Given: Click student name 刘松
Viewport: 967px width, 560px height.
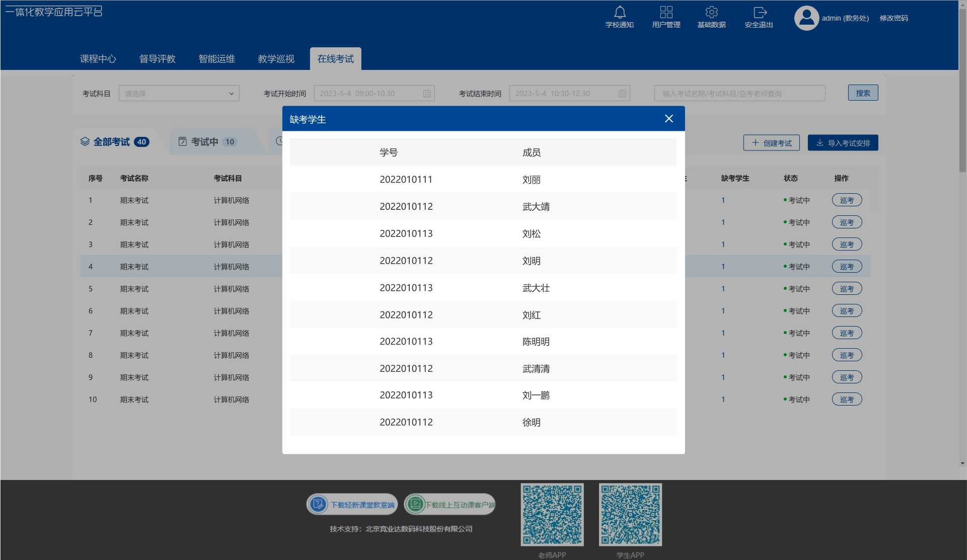Looking at the screenshot, I should tap(531, 234).
